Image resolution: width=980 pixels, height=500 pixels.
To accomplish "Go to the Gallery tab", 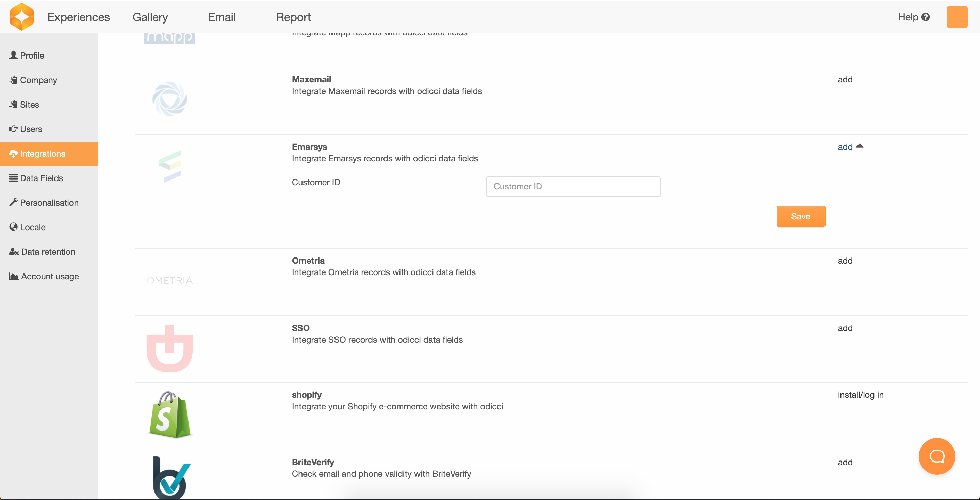I will (x=150, y=17).
